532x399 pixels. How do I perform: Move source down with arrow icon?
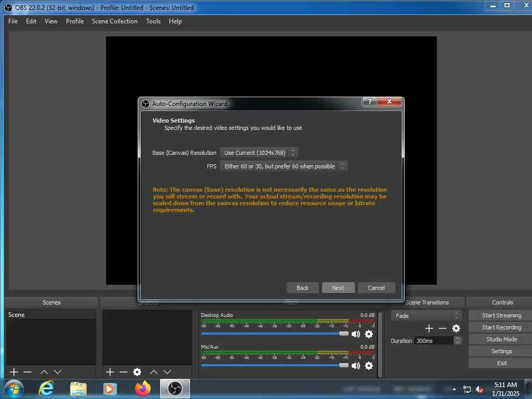click(x=167, y=372)
